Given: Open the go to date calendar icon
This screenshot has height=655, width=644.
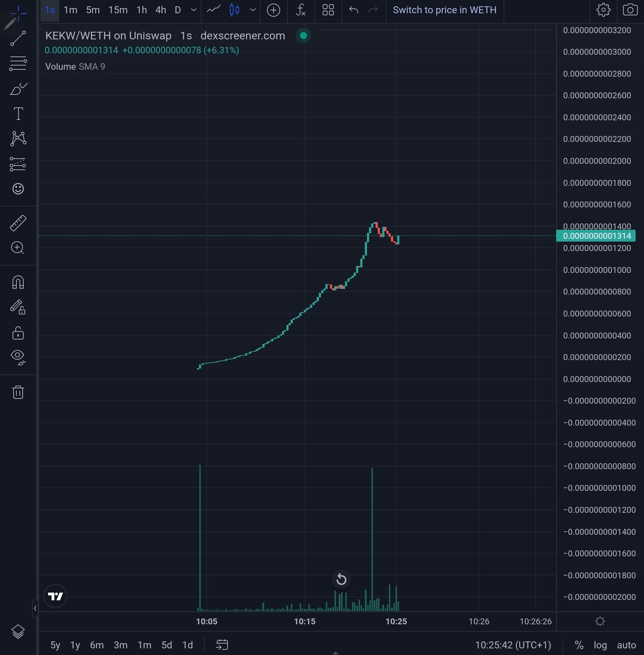Looking at the screenshot, I should (222, 645).
